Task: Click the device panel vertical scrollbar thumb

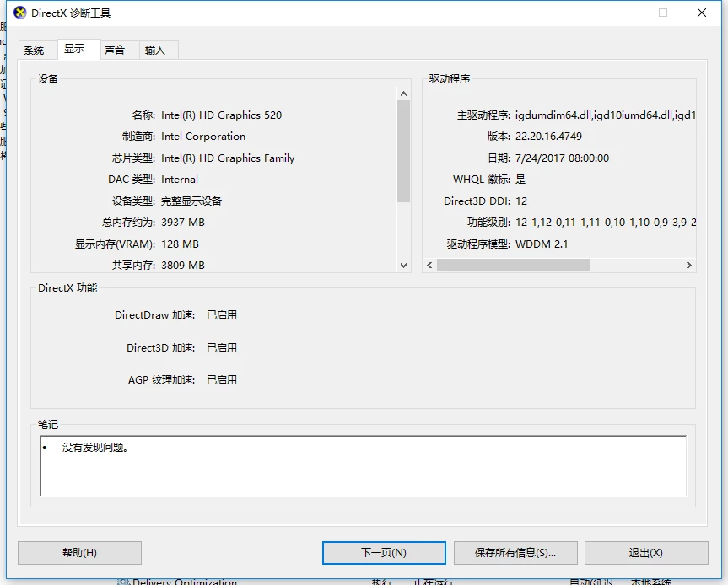Action: pos(403,151)
